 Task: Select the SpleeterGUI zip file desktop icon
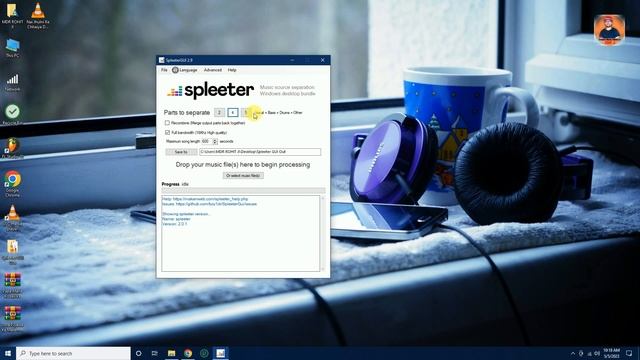pyautogui.click(x=12, y=252)
